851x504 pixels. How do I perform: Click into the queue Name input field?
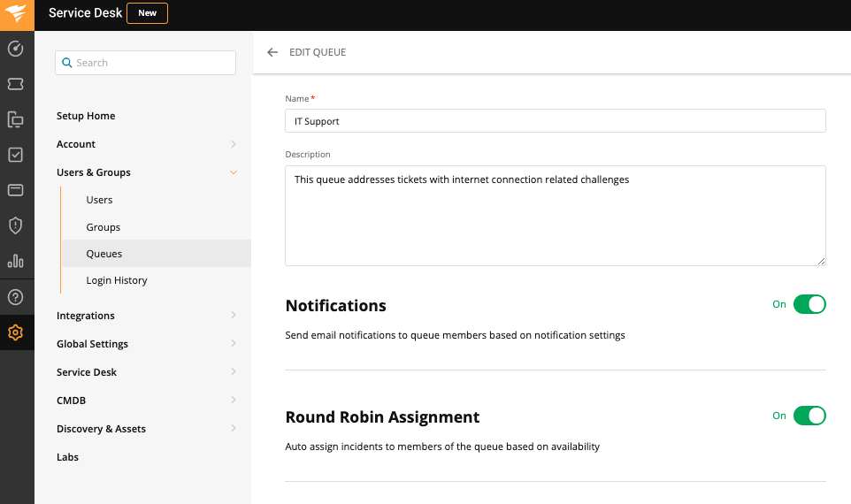point(555,121)
